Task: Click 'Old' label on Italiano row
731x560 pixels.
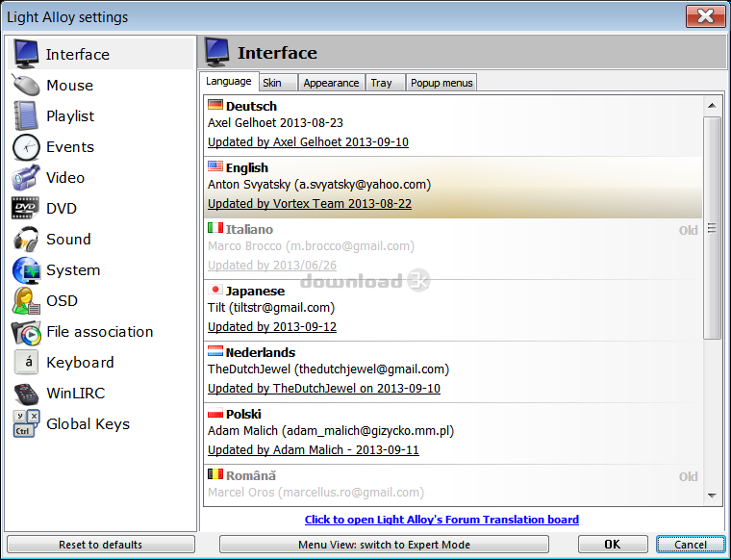Action: coord(688,230)
